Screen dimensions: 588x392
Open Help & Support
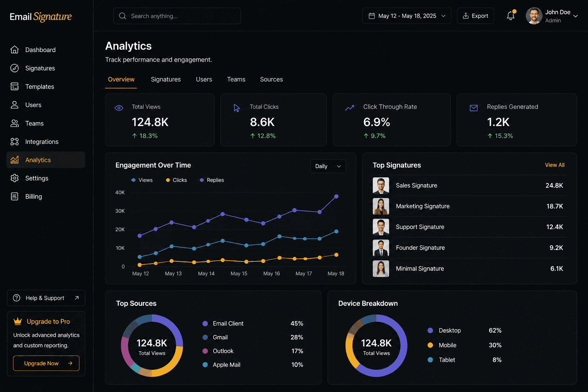46,298
